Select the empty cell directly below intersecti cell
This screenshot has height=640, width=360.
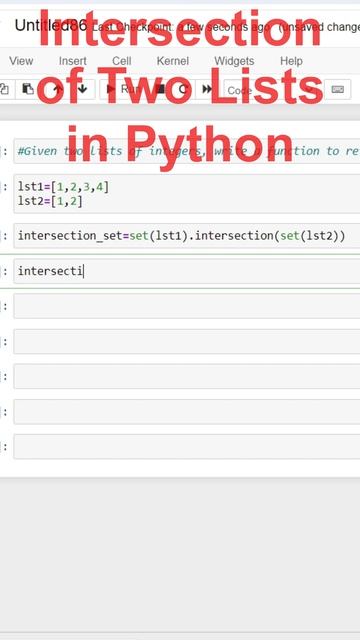point(187,306)
